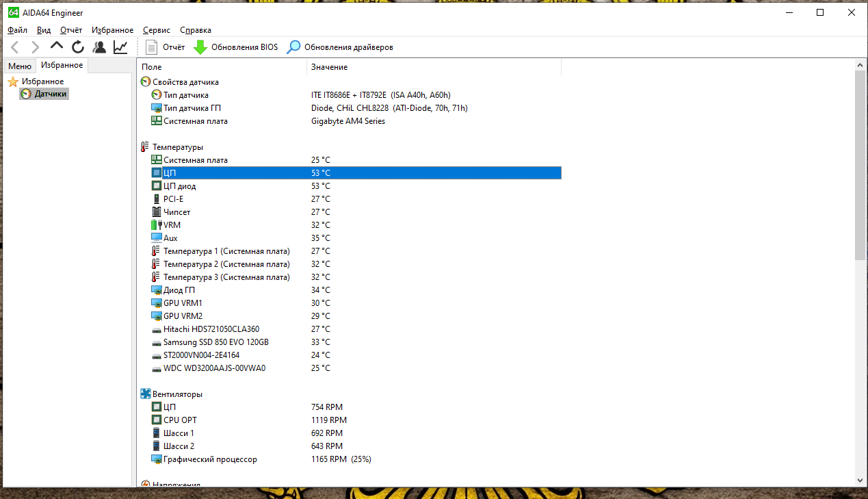Screen dimensions: 868x499
Task: Open the Избранное menu in the menu bar
Action: 112,30
